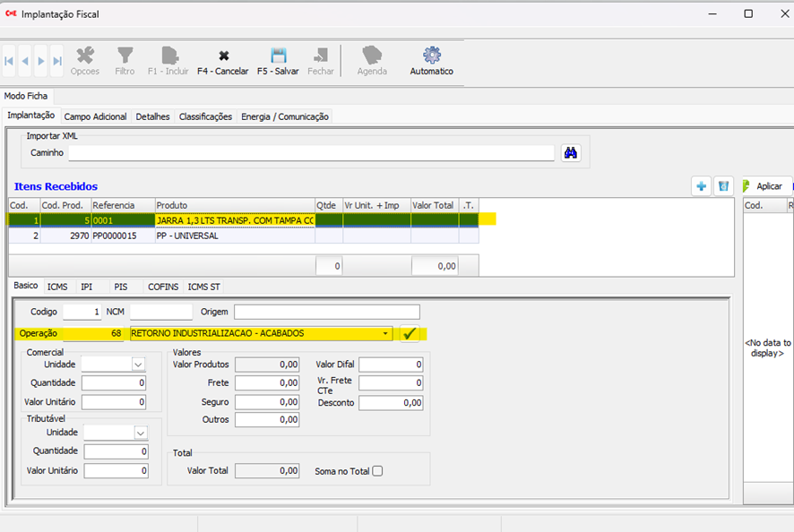Screen dimensions: 794x532
Task: Open the Comercial Unidade dropdown
Action: point(138,365)
